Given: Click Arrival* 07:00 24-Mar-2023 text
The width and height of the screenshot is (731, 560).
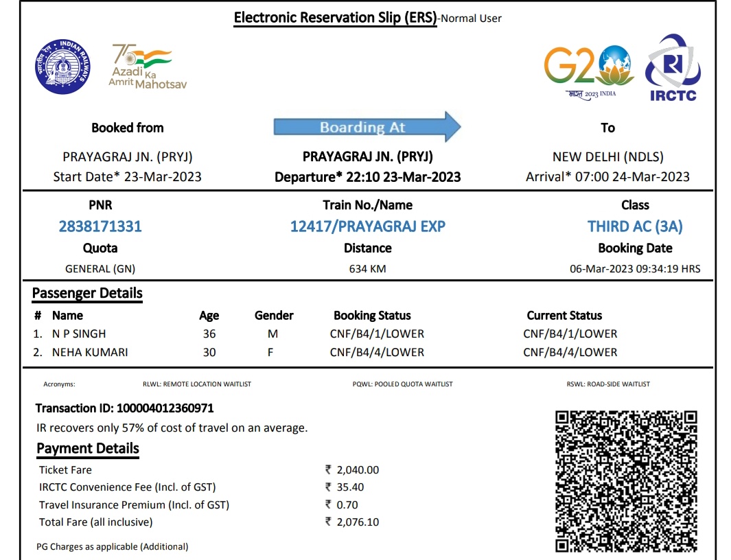Looking at the screenshot, I should pyautogui.click(x=607, y=177).
